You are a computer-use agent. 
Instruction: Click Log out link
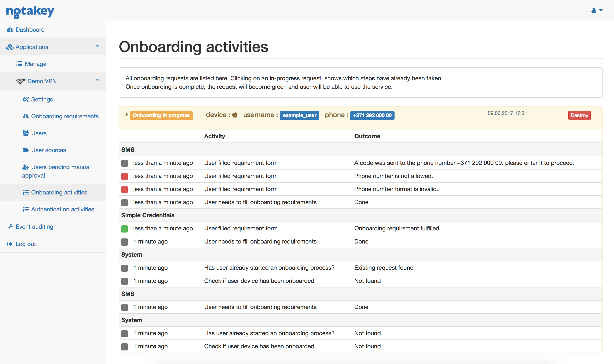[26, 244]
